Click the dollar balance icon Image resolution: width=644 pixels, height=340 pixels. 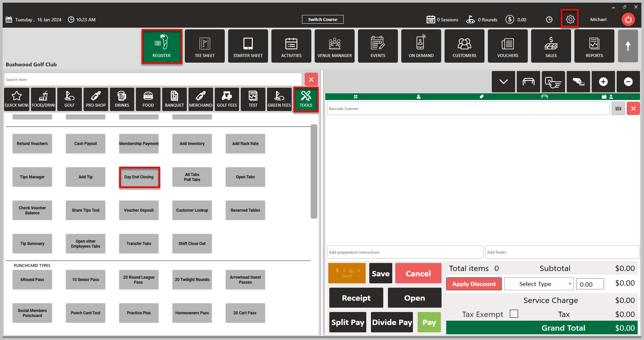(x=509, y=20)
